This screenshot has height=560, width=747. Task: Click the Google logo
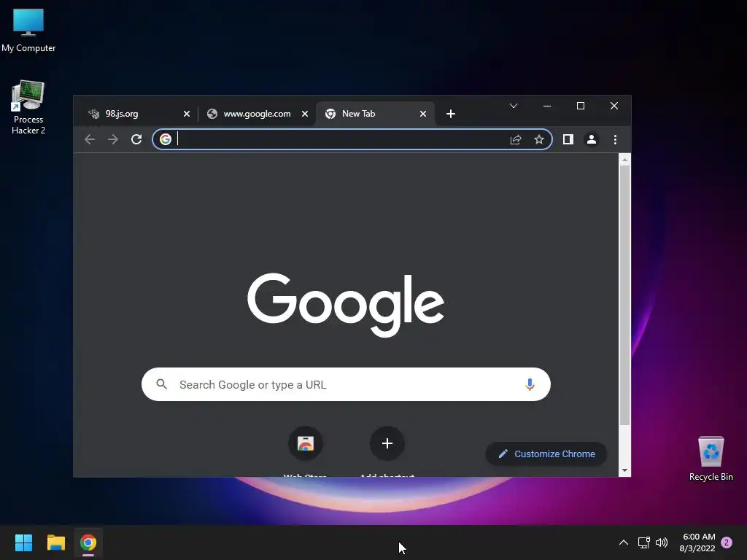(x=346, y=305)
